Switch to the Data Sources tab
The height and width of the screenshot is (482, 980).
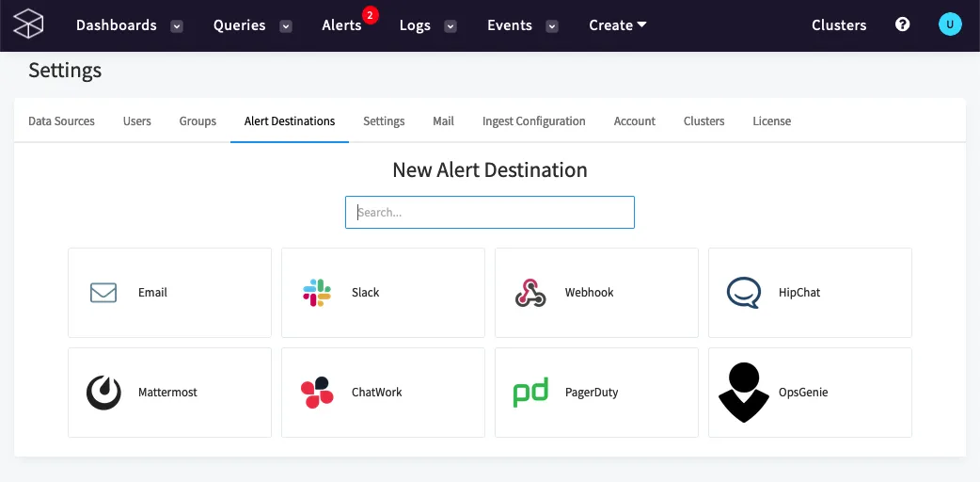click(61, 120)
